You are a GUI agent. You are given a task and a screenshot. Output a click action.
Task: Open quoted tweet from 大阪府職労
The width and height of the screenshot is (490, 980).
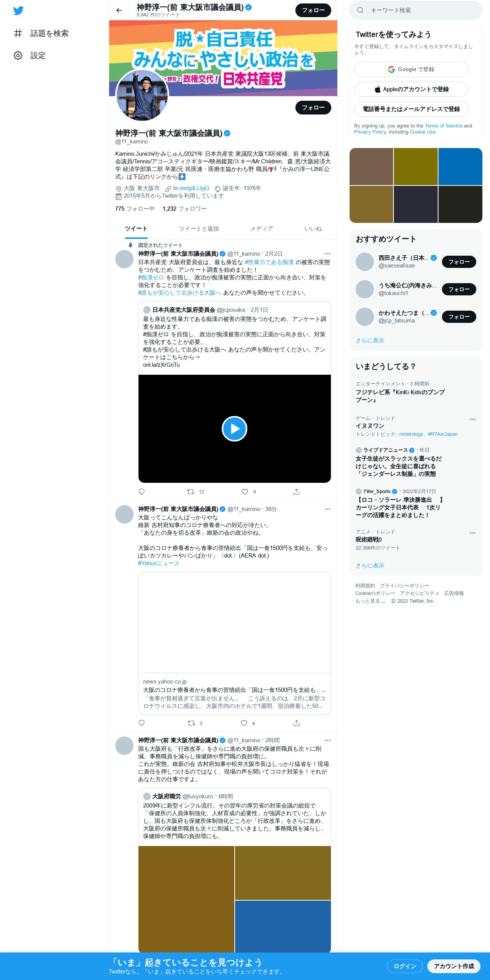coord(234,870)
